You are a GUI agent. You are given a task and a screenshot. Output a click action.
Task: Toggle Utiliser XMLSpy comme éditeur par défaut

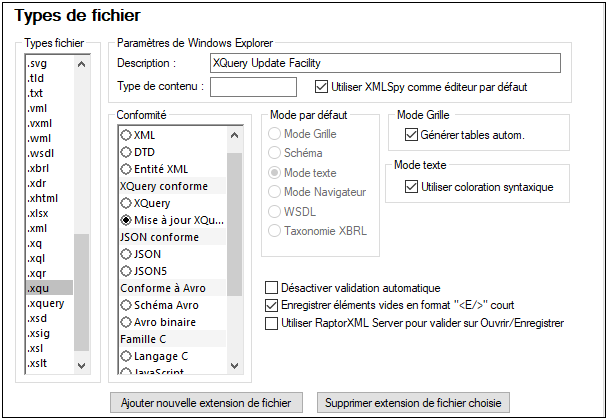point(322,87)
